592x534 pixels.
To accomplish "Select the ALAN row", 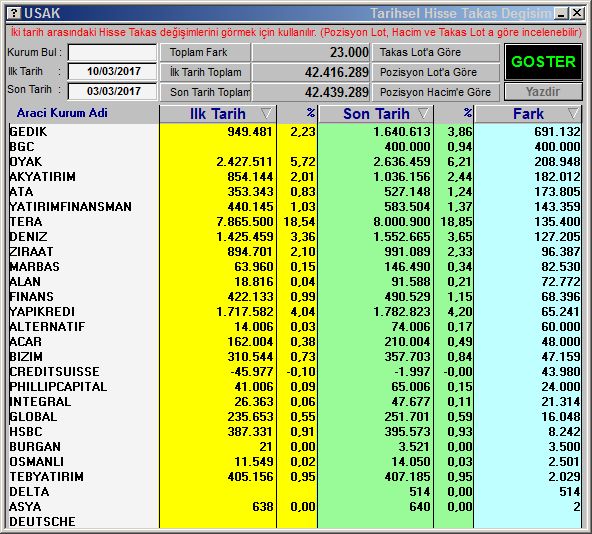I will pos(295,282).
